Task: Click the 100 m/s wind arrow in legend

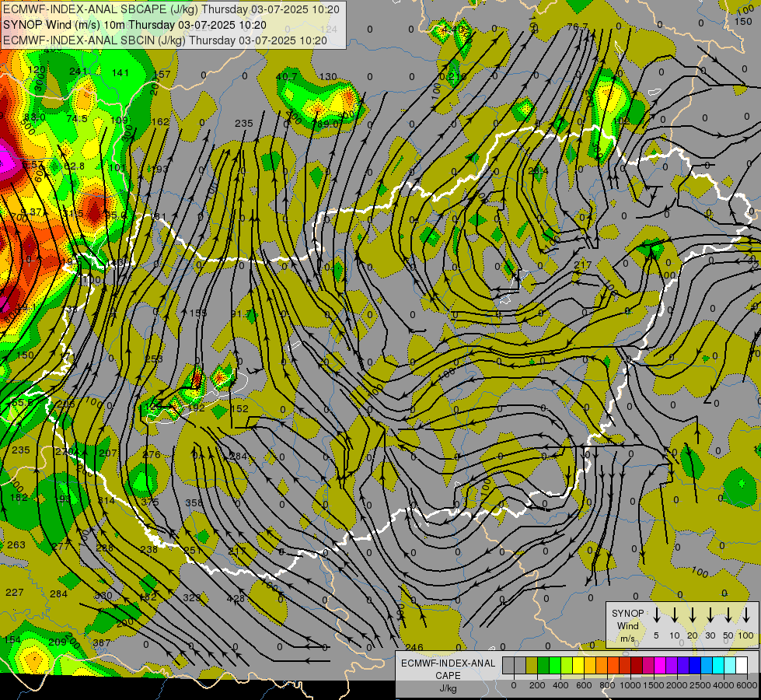Action: [746, 615]
